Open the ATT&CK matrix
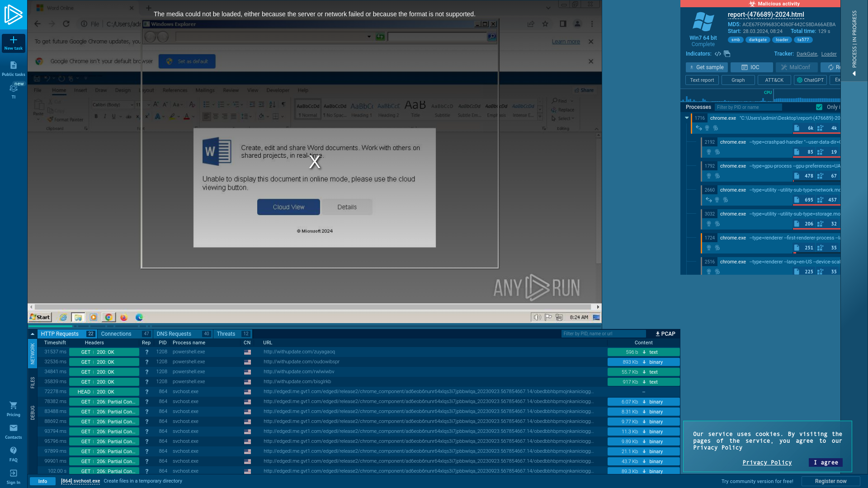Screen dimensions: 868x488 774,80
